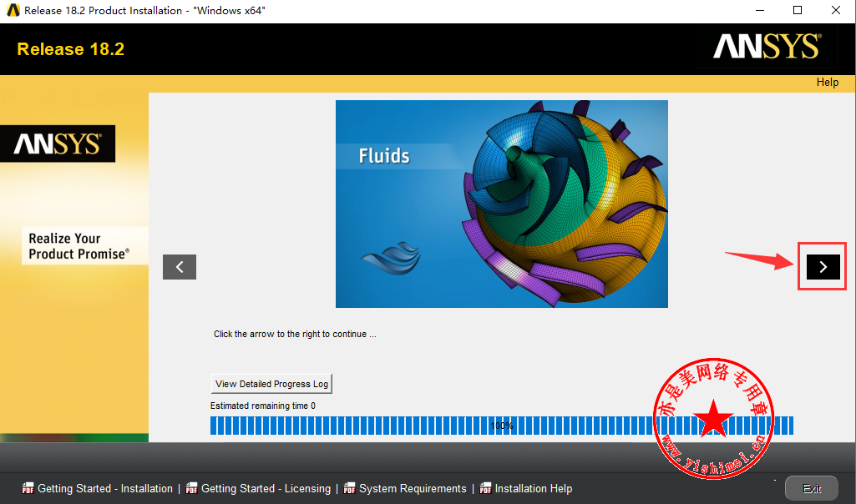Click PDF icon beside System Requirements

click(x=349, y=489)
